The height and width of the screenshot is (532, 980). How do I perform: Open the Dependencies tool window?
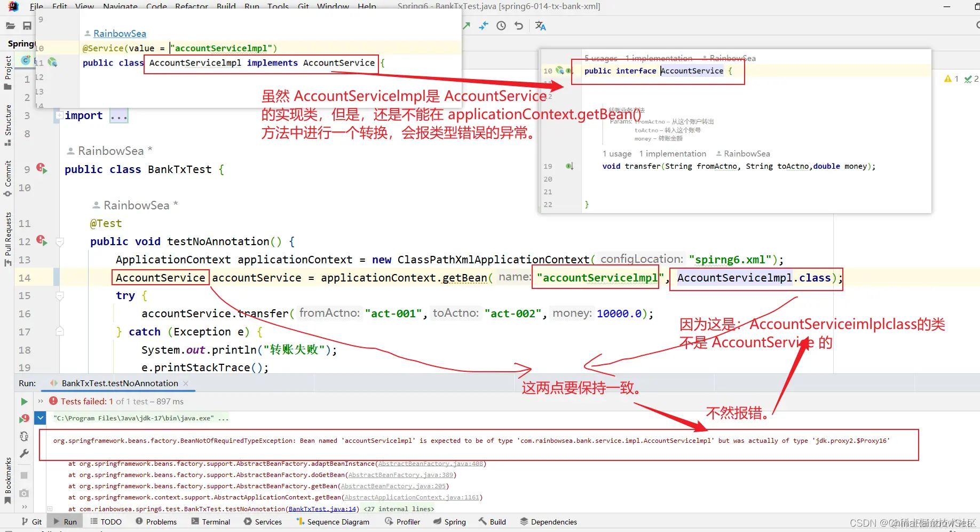548,522
